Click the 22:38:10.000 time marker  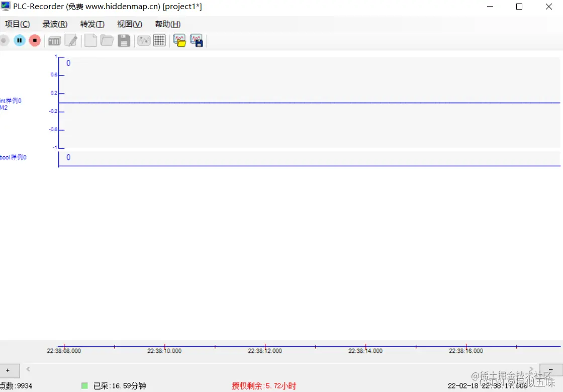(x=164, y=351)
